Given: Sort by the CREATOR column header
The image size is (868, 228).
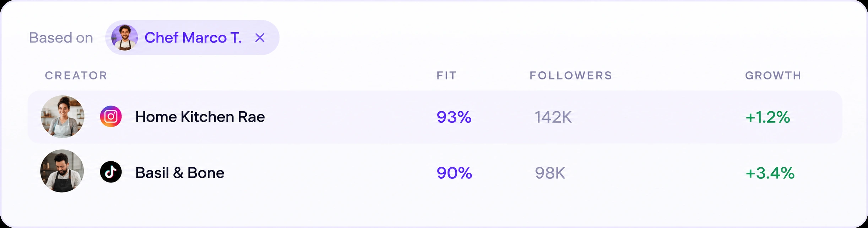Looking at the screenshot, I should pyautogui.click(x=76, y=76).
